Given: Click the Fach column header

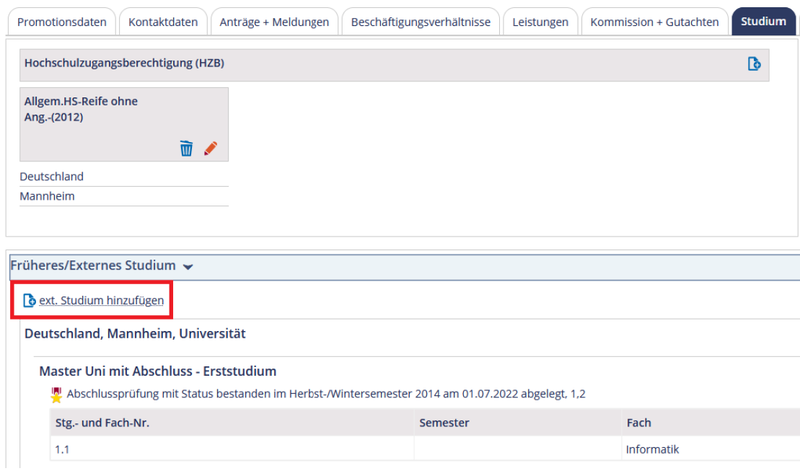Looking at the screenshot, I should pyautogui.click(x=640, y=423).
